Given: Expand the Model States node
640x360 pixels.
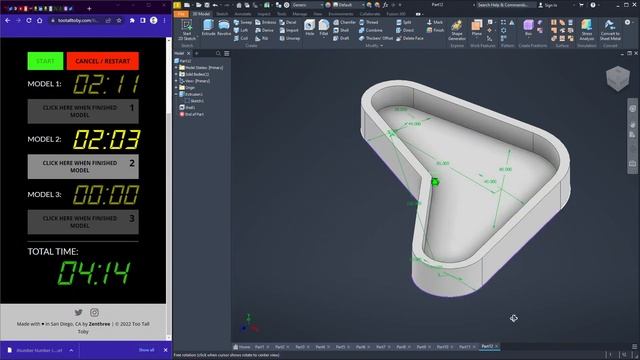Looking at the screenshot, I should [176, 68].
